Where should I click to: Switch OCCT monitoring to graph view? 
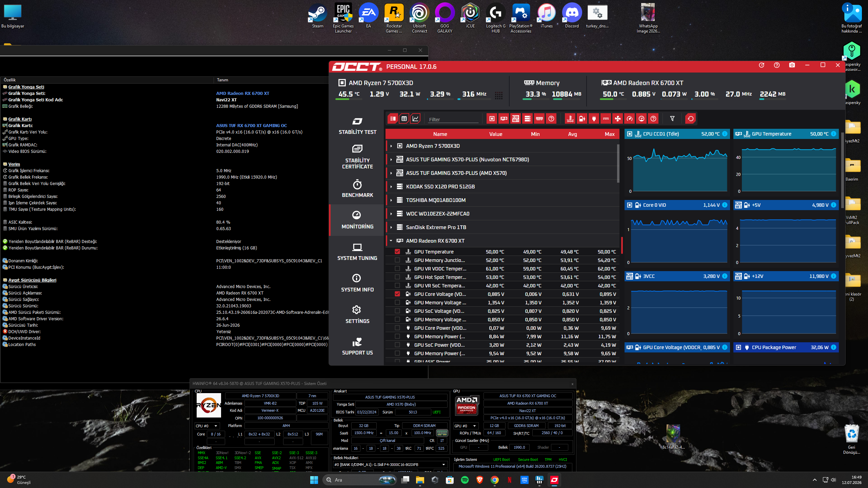(415, 119)
